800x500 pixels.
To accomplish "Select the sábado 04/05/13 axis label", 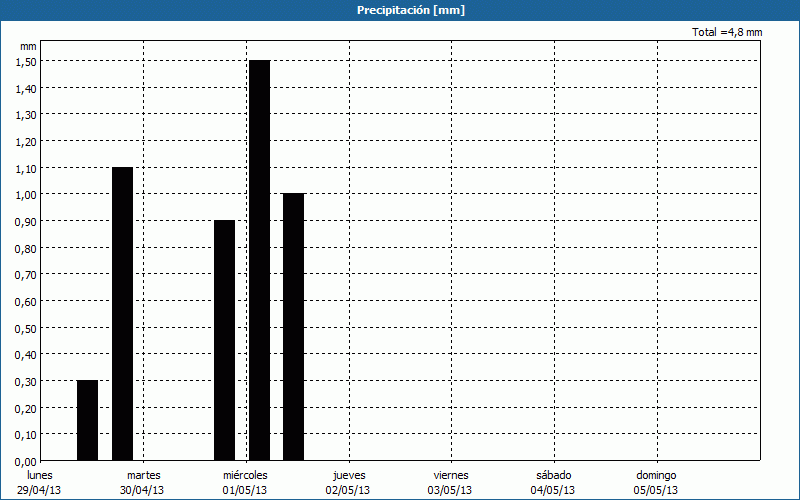I will [553, 482].
